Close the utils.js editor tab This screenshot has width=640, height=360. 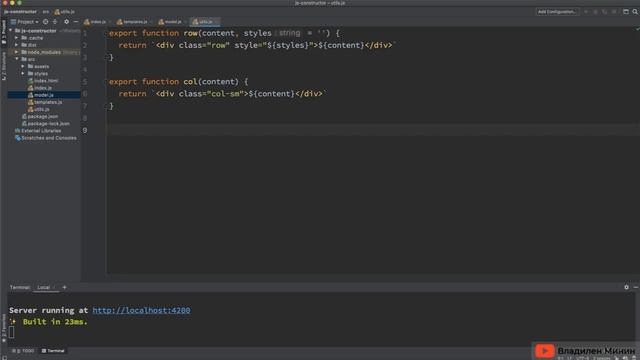tap(217, 22)
